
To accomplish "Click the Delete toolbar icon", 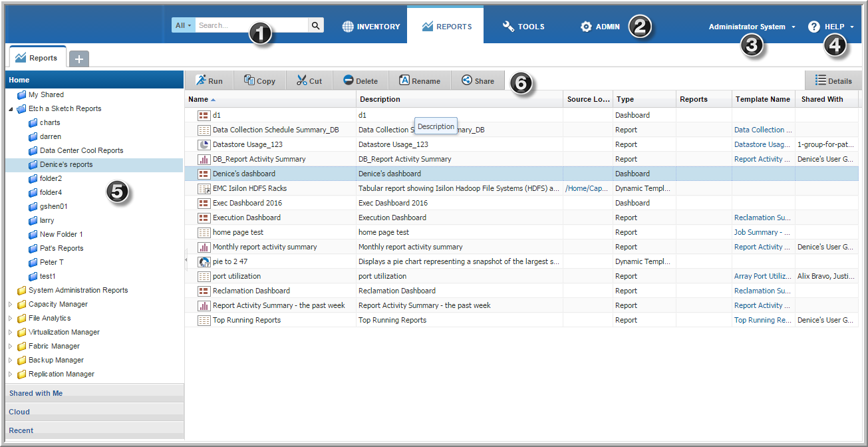I will click(x=349, y=80).
